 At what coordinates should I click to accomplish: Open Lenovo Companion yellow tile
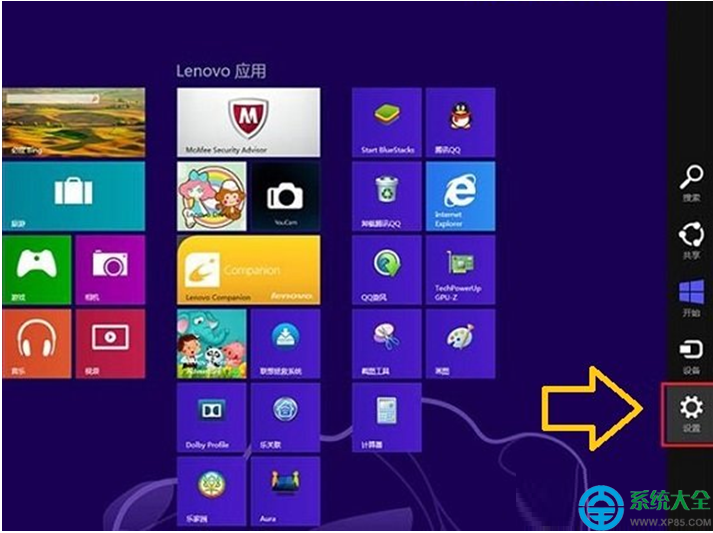[248, 270]
